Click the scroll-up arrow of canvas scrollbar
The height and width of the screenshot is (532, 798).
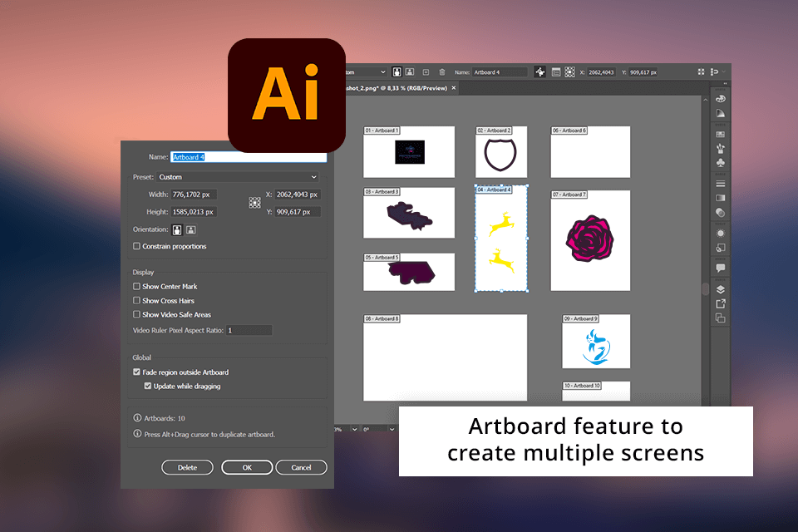(x=705, y=100)
